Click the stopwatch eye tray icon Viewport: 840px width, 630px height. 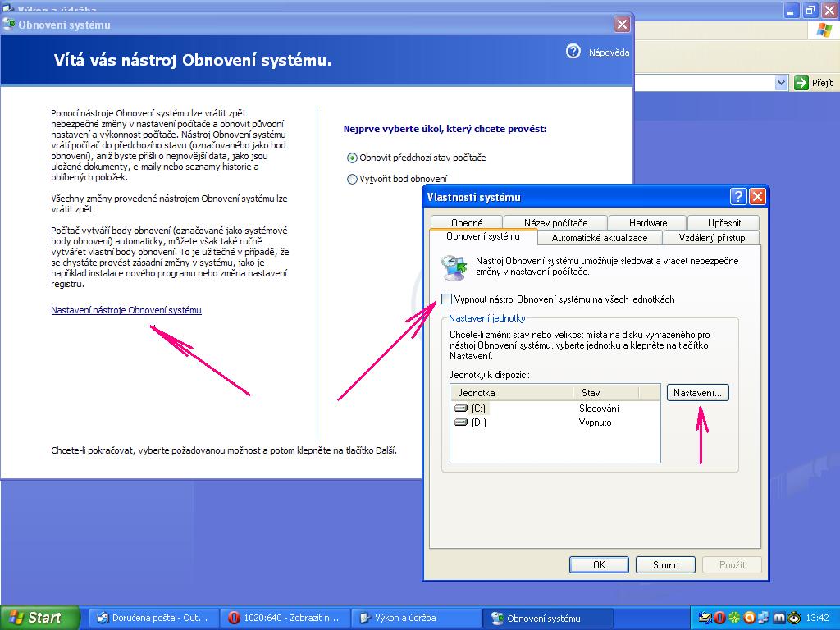pos(794,618)
